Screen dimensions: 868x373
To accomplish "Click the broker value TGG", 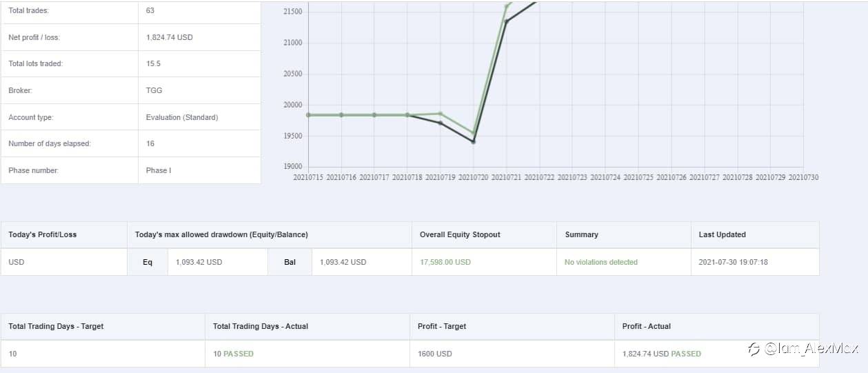I will coord(154,90).
